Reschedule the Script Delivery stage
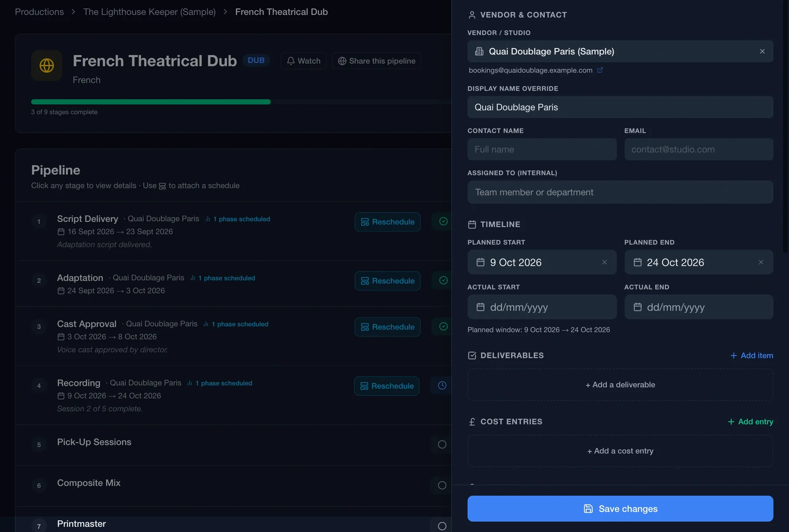789x532 pixels. tap(387, 222)
